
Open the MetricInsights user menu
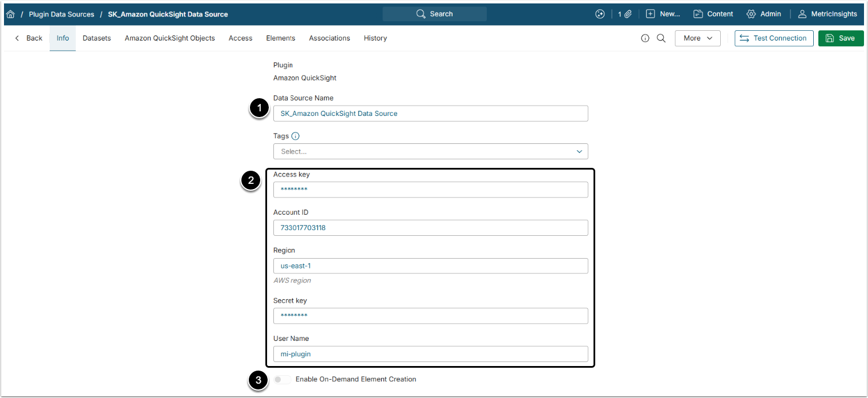827,14
